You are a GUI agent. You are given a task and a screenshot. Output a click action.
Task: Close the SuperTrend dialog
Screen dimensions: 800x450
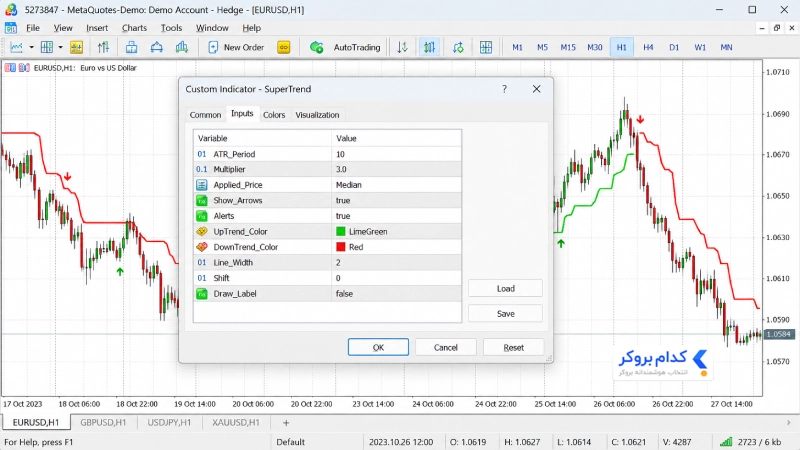[x=536, y=89]
